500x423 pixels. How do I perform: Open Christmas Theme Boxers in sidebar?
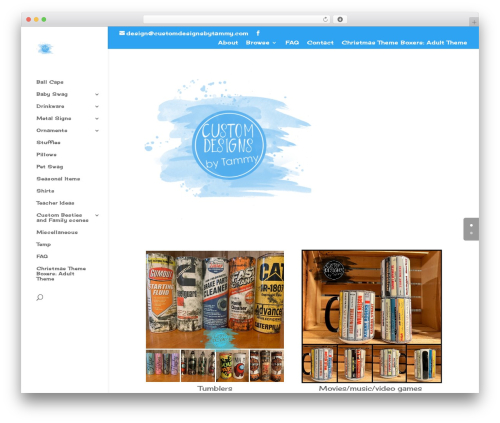click(61, 274)
